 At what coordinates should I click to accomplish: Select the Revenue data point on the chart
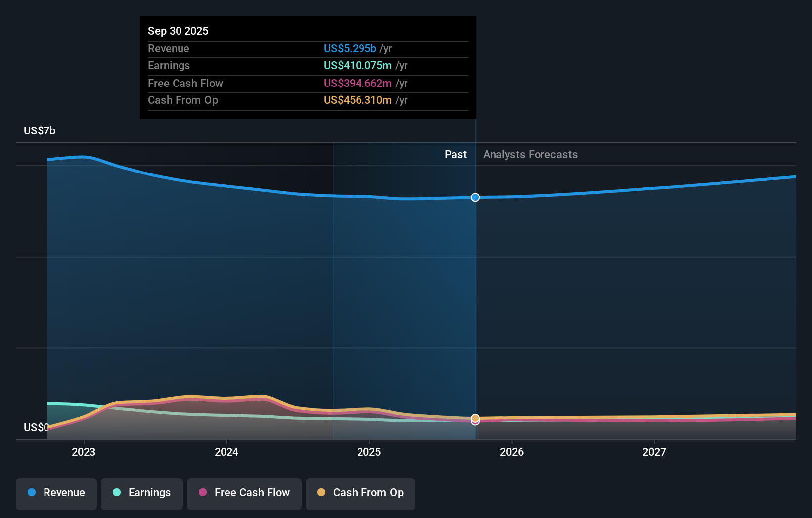(475, 197)
